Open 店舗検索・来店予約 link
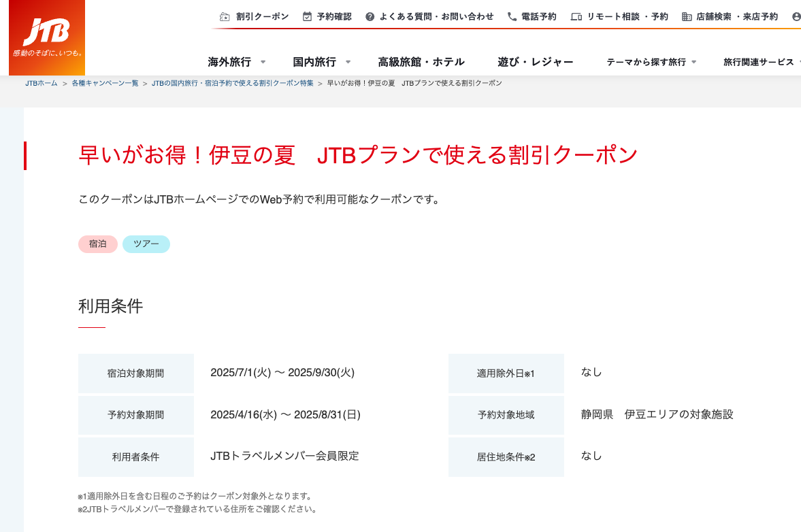Screen dimensions: 801x532 pyautogui.click(x=737, y=17)
